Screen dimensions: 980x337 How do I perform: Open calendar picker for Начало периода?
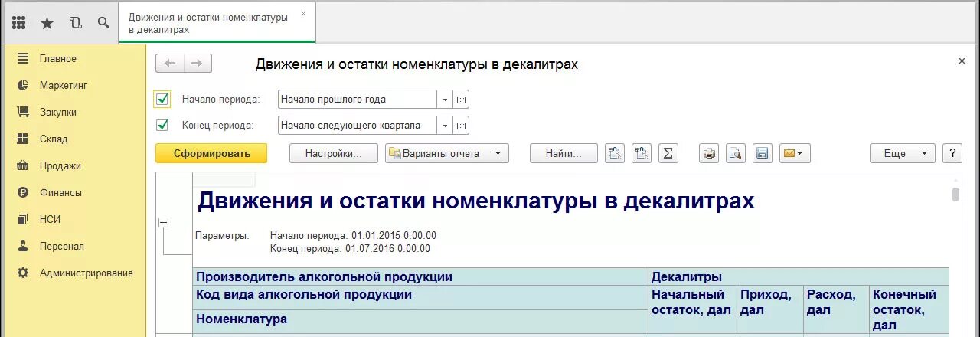(461, 100)
